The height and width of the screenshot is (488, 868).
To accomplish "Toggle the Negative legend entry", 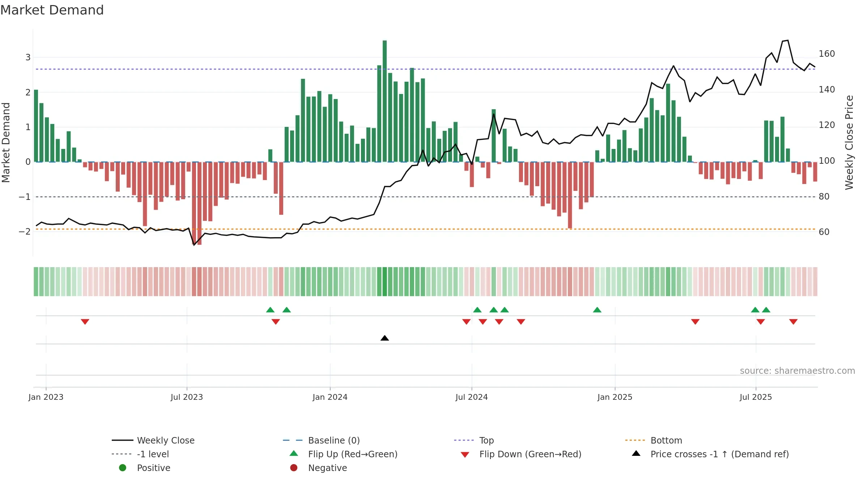I will pos(319,468).
